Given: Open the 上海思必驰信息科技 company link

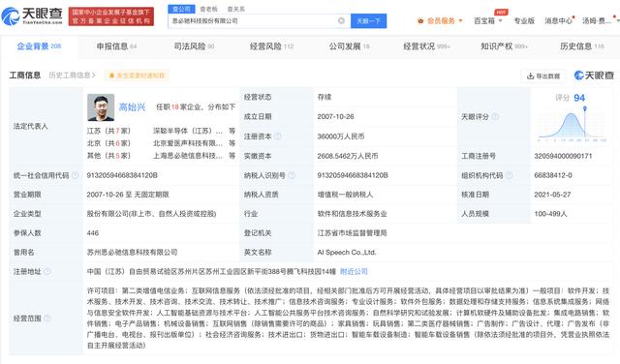Looking at the screenshot, I should pyautogui.click(x=188, y=156).
